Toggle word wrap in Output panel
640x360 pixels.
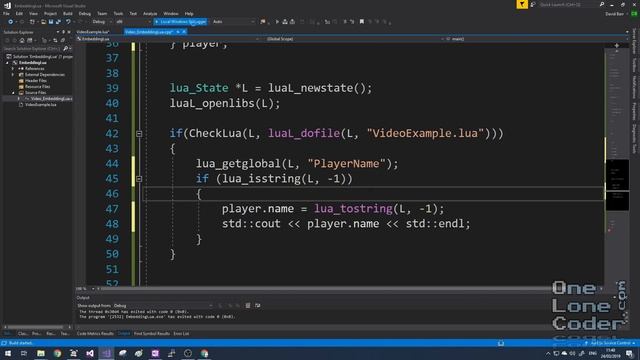click(258, 305)
